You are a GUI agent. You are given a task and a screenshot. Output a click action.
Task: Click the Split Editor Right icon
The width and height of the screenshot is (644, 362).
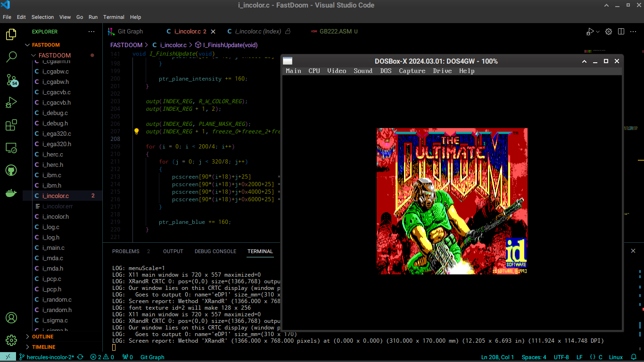621,32
